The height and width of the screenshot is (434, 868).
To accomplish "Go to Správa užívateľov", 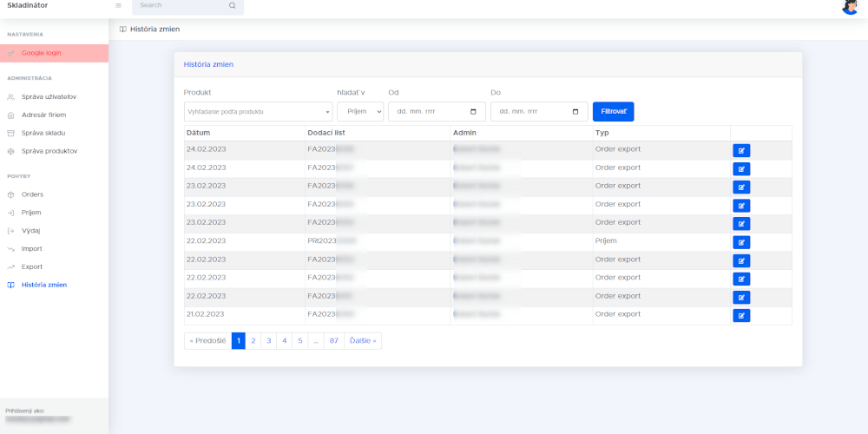I will pos(49,96).
